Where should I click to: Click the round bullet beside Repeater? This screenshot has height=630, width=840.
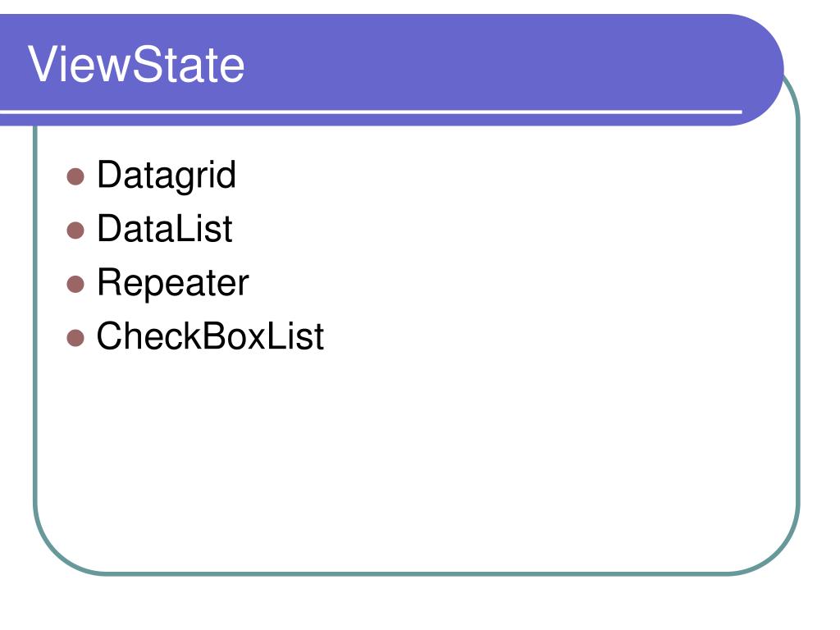75,285
